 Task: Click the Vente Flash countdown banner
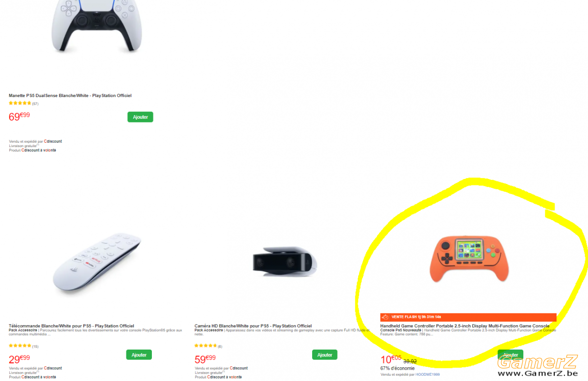[x=468, y=317]
